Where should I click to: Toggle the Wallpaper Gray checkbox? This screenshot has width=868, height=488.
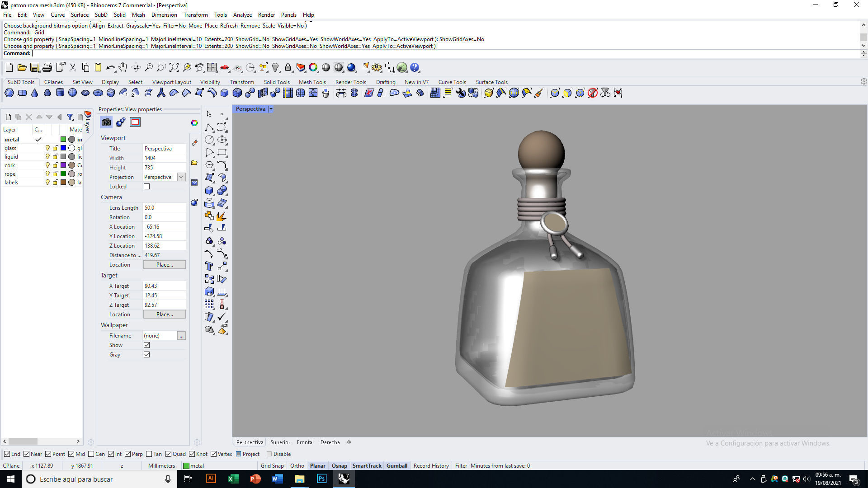click(x=146, y=354)
